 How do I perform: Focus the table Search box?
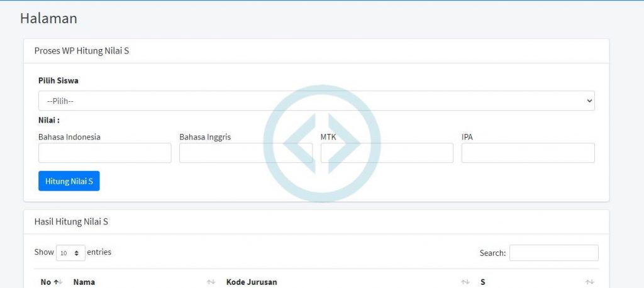tap(553, 253)
